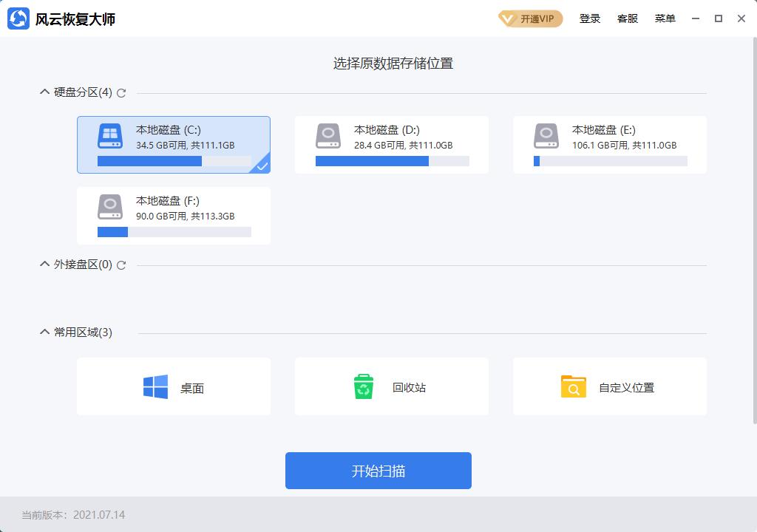757x532 pixels.
Task: Click 登录 to sign in
Action: (589, 18)
